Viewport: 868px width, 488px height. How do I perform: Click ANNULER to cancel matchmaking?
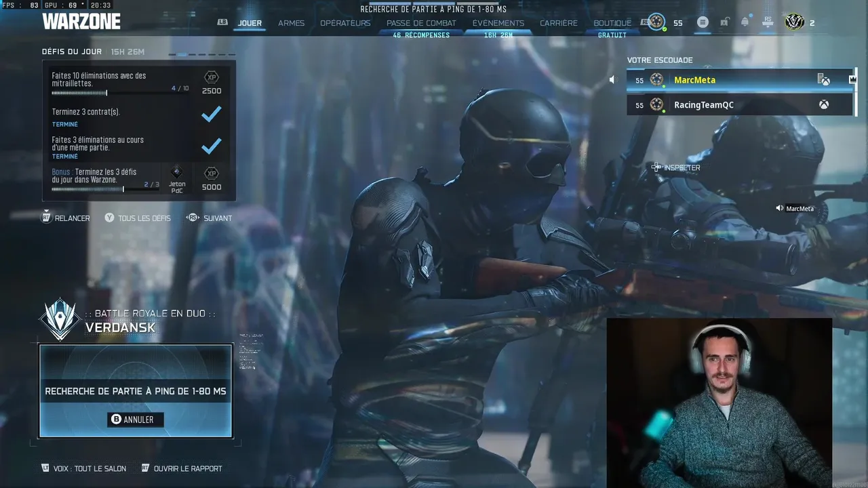coord(136,420)
